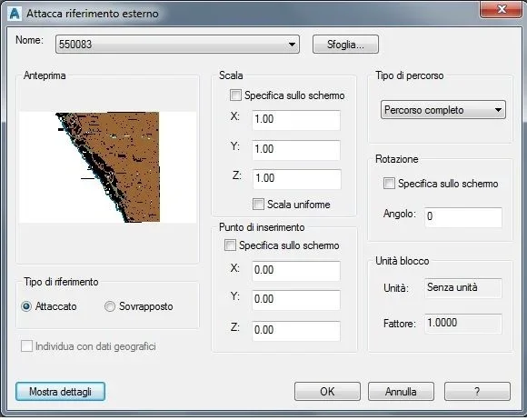Viewport: 527px width, 420px height.
Task: Tick Specifica sullo schermo under Rotazione
Action: 389,184
